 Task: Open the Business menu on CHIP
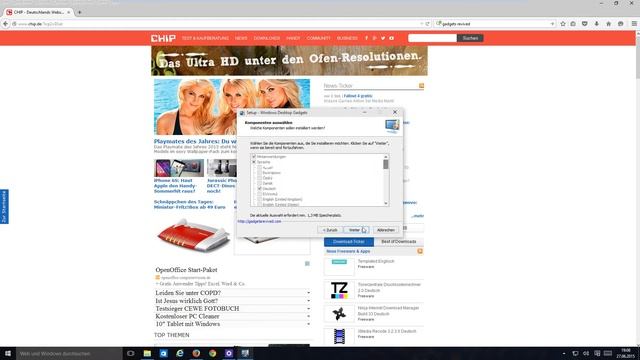coord(347,38)
